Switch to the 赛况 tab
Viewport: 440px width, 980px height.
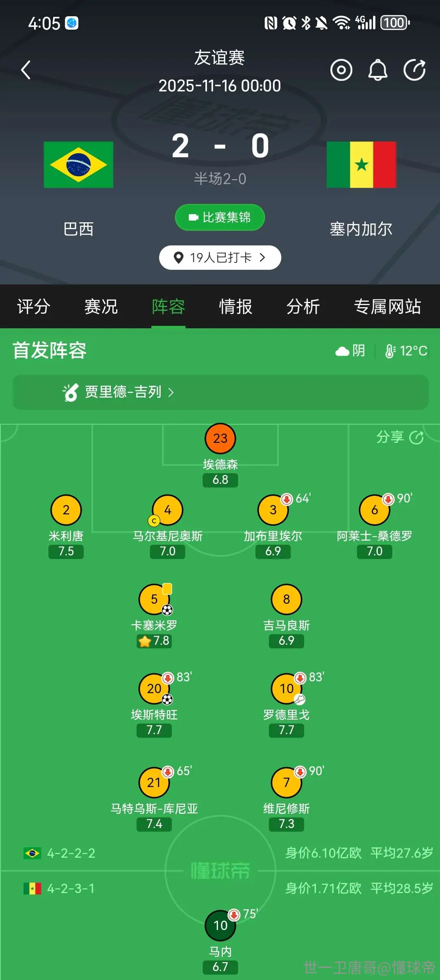point(101,306)
